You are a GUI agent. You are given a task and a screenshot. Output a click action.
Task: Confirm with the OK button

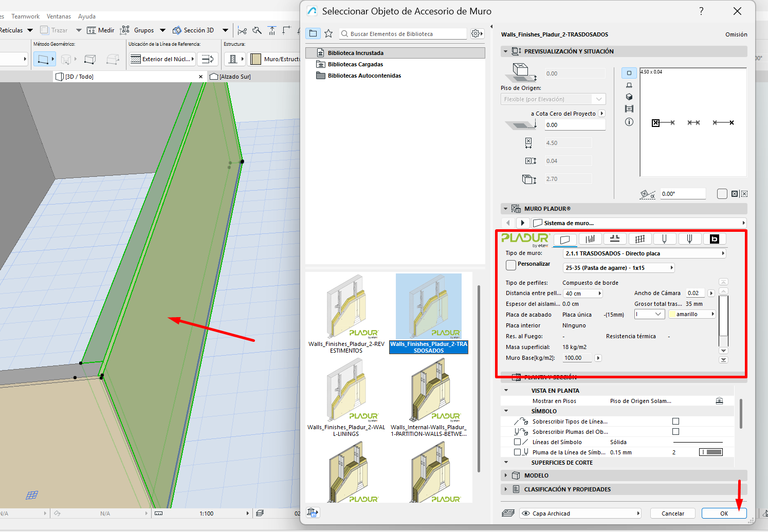[723, 513]
